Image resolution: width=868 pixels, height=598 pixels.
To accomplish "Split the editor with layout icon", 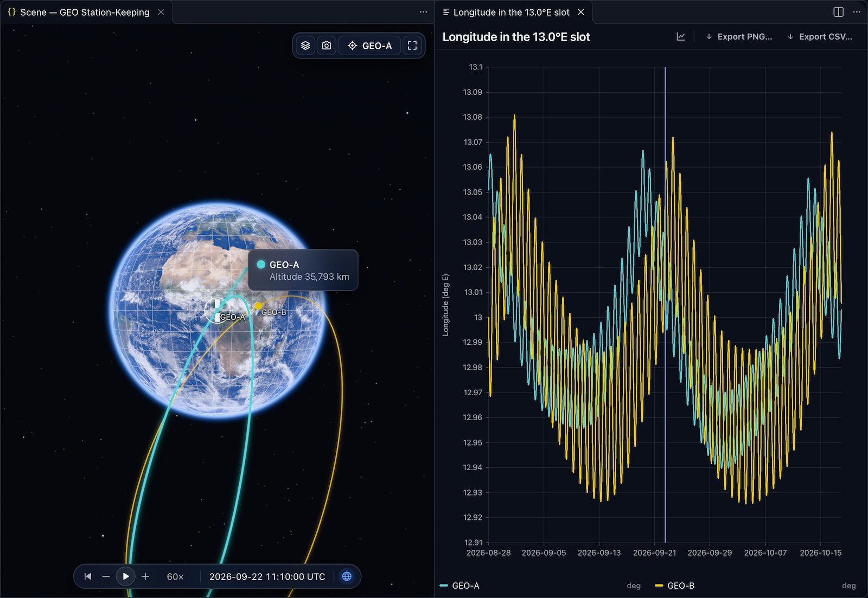I will (838, 12).
